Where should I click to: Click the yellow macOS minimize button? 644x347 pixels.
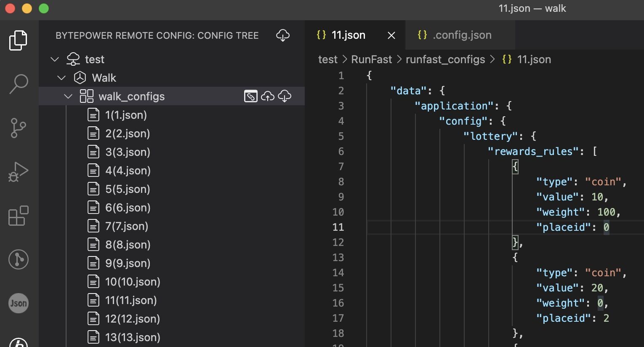(x=27, y=8)
